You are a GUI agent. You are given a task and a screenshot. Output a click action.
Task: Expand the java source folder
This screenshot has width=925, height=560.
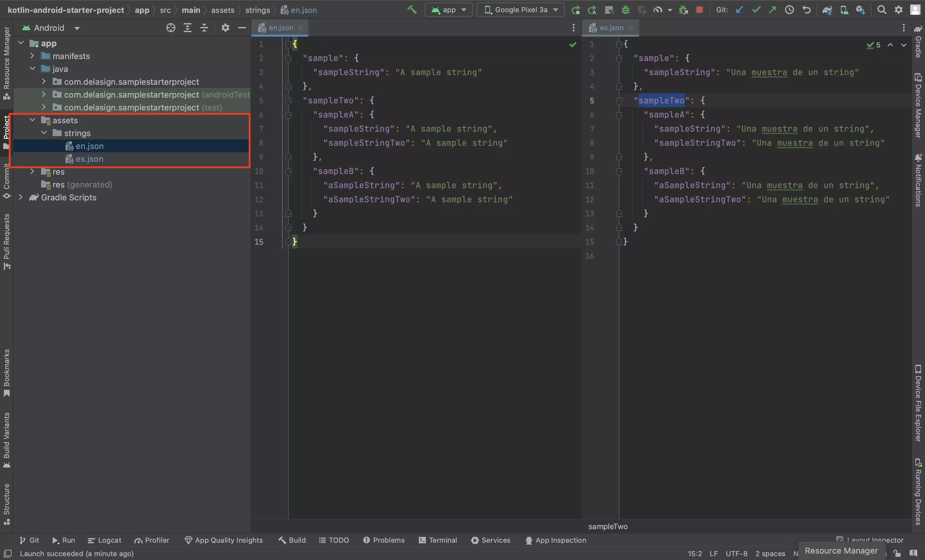pyautogui.click(x=32, y=69)
